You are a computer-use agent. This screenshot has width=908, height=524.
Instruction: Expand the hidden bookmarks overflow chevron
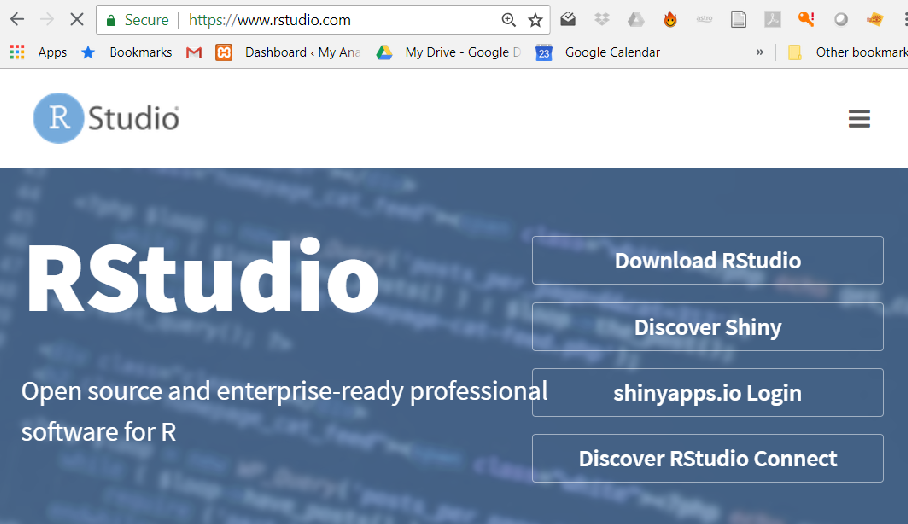coord(760,52)
